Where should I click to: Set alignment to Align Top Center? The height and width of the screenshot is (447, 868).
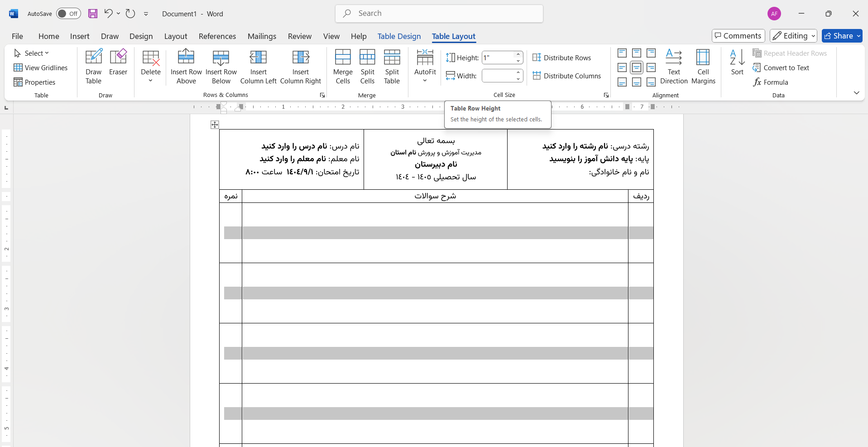coord(637,53)
